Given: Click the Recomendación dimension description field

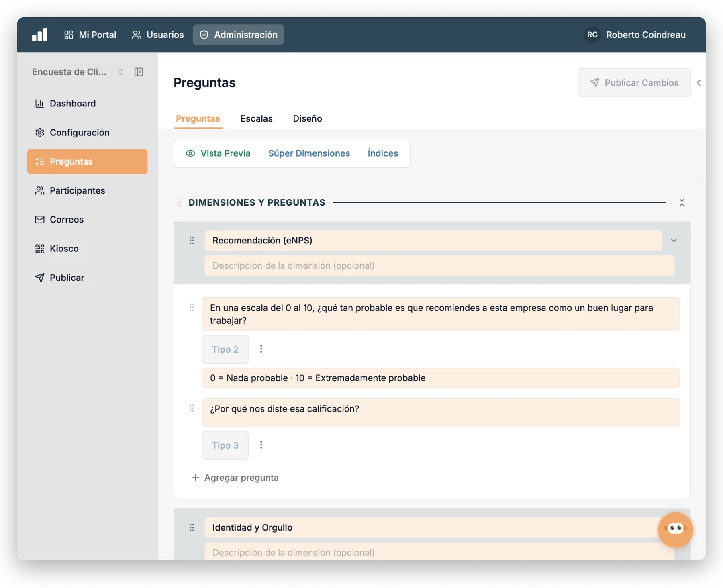Looking at the screenshot, I should (439, 265).
